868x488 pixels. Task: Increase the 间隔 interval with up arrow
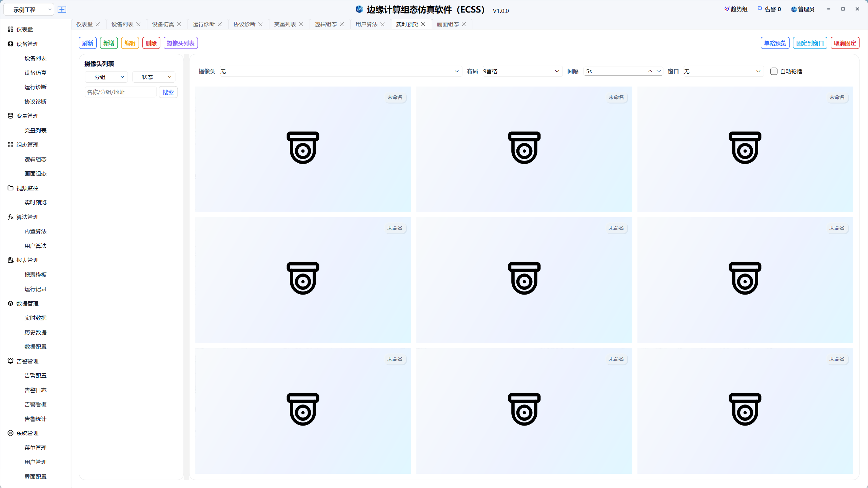650,71
